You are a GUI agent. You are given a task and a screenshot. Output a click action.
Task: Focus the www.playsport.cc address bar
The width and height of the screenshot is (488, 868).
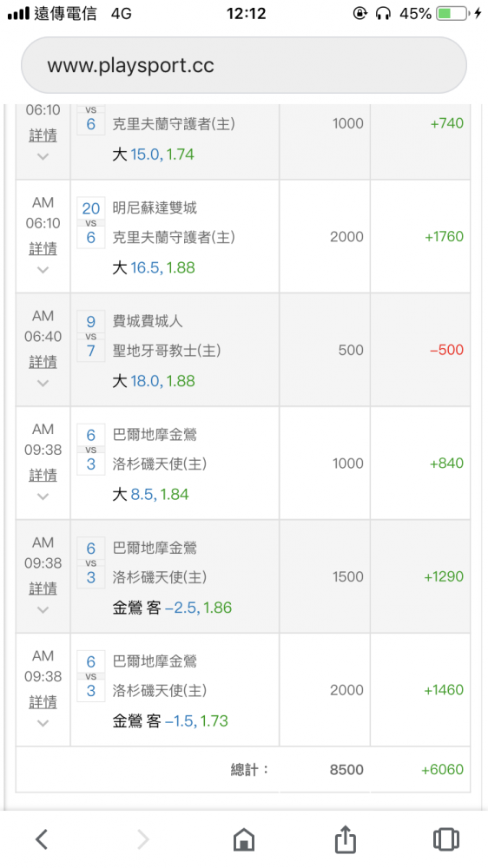[244, 65]
